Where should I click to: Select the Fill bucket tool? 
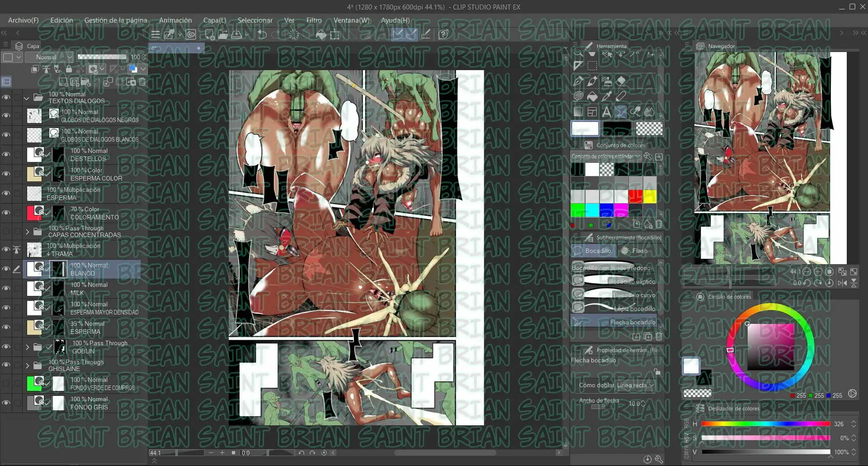click(x=592, y=96)
